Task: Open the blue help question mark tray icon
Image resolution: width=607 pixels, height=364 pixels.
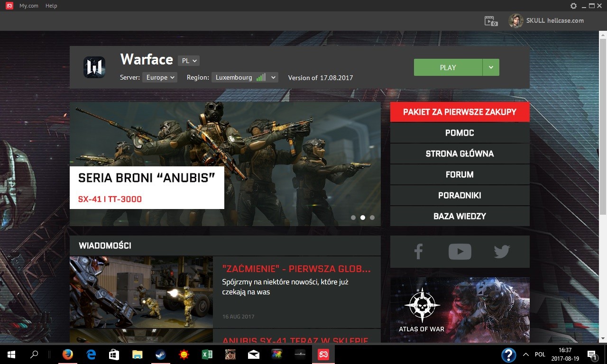Action: pos(508,355)
